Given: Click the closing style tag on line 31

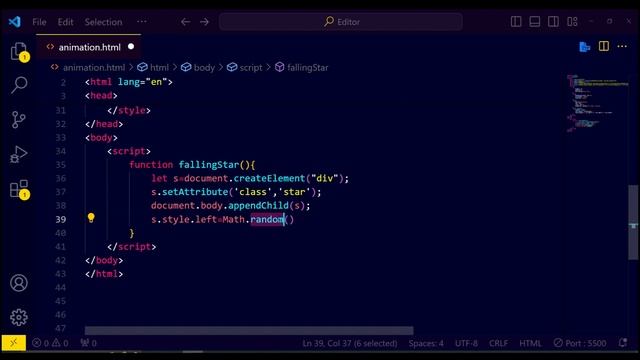Looking at the screenshot, I should click(129, 110).
